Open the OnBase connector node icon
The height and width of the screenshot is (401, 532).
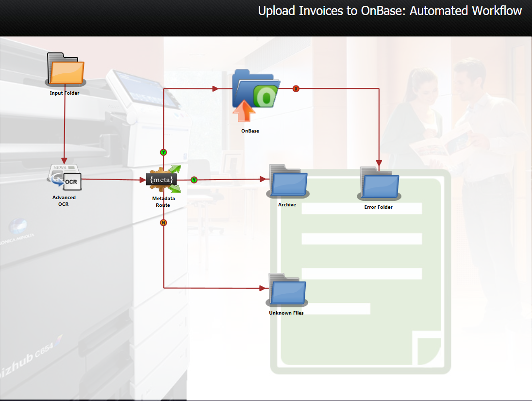(x=255, y=96)
